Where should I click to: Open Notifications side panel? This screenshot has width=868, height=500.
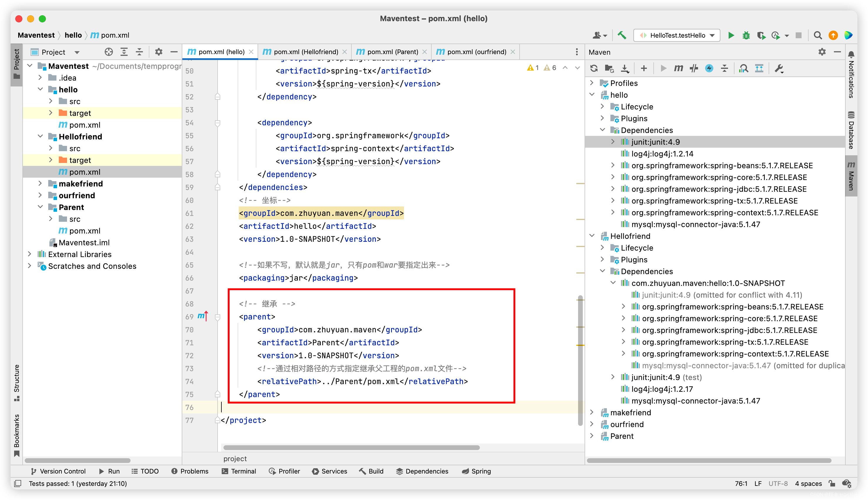tap(851, 74)
